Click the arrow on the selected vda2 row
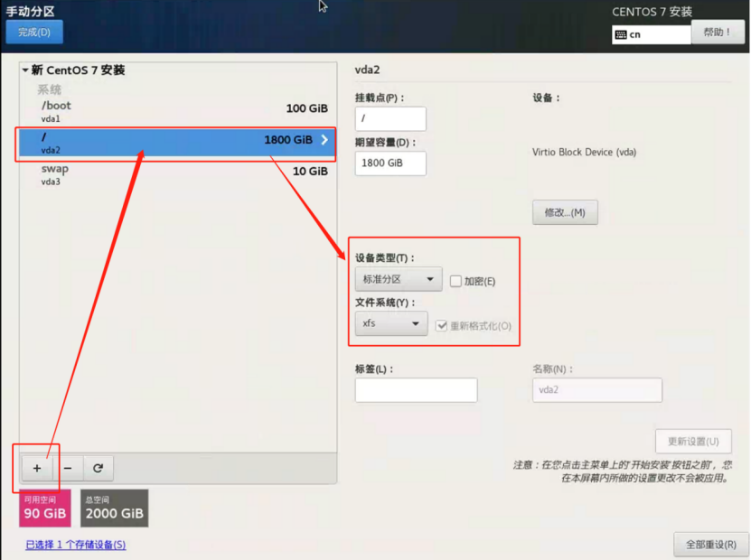Screen dimensions: 751x560 [324, 140]
